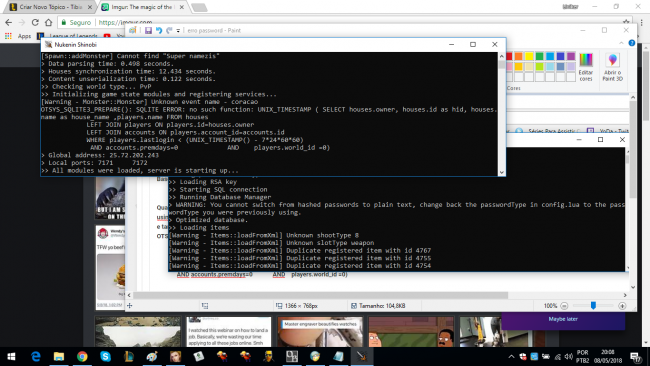Pick the yellow color swatch in Paint
This screenshot has height=366, width=650.
click(x=529, y=56)
